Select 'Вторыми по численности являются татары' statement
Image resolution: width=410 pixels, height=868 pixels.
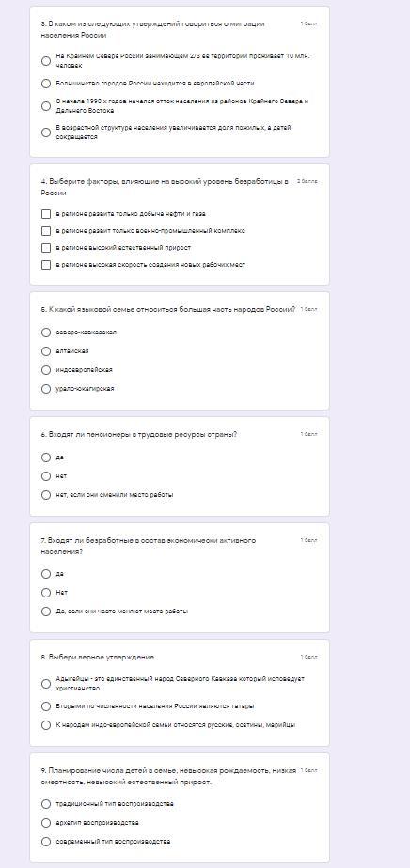46,706
